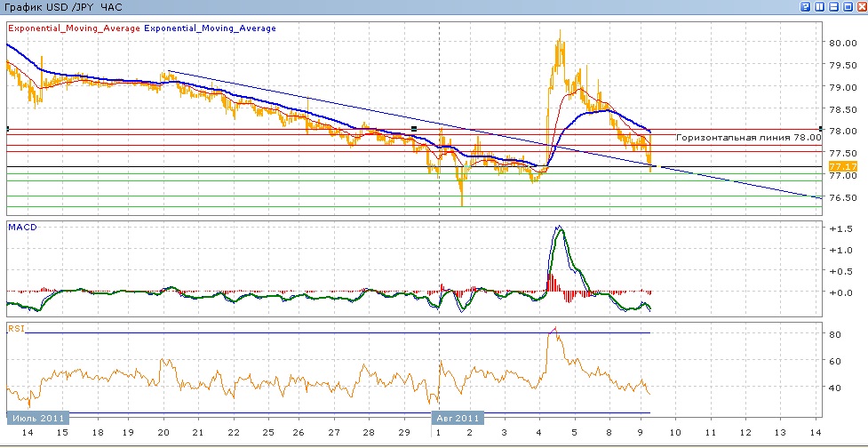The image size is (868, 448).
Task: Click the 'Июль 2011' month marker
Action: click(x=37, y=417)
